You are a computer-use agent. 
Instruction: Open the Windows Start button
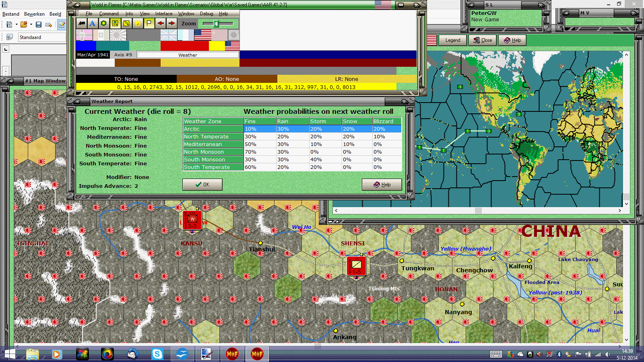(10, 354)
